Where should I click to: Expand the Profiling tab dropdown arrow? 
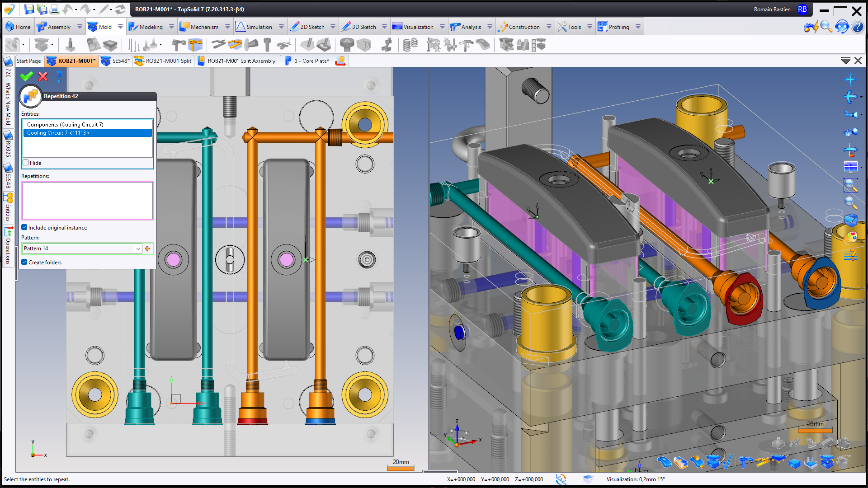(638, 27)
